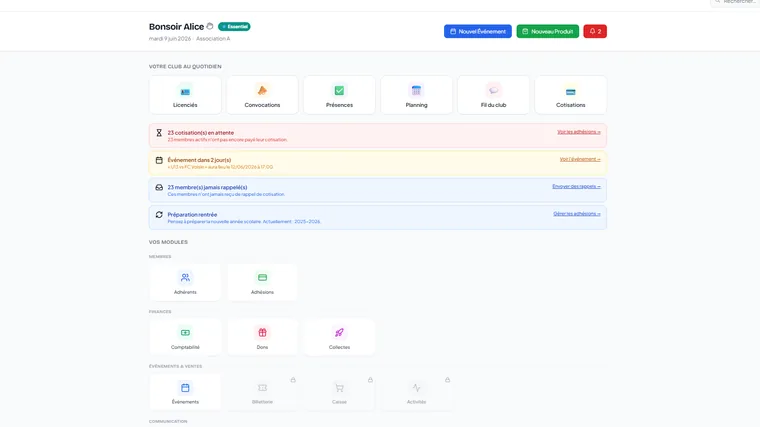Screen dimensions: 760x427
Task: Click the locked Activités module
Action: (x=416, y=392)
